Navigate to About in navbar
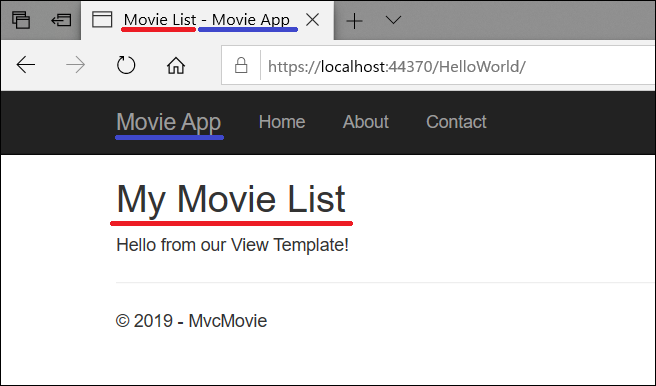 point(366,122)
